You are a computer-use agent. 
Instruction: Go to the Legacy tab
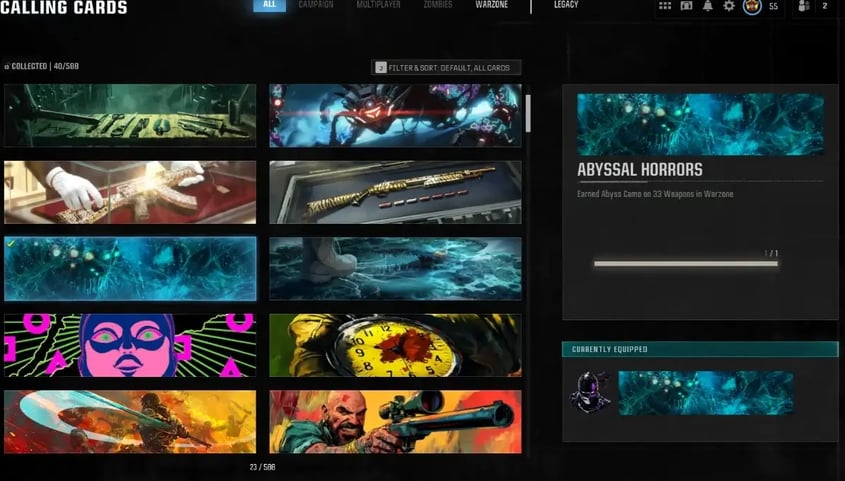click(x=566, y=5)
